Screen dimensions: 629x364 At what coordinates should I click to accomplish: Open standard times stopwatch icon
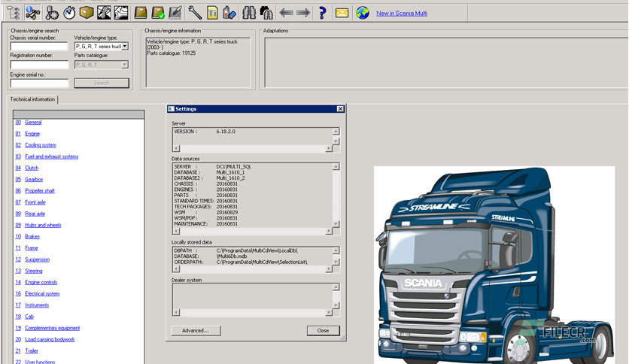(x=69, y=13)
